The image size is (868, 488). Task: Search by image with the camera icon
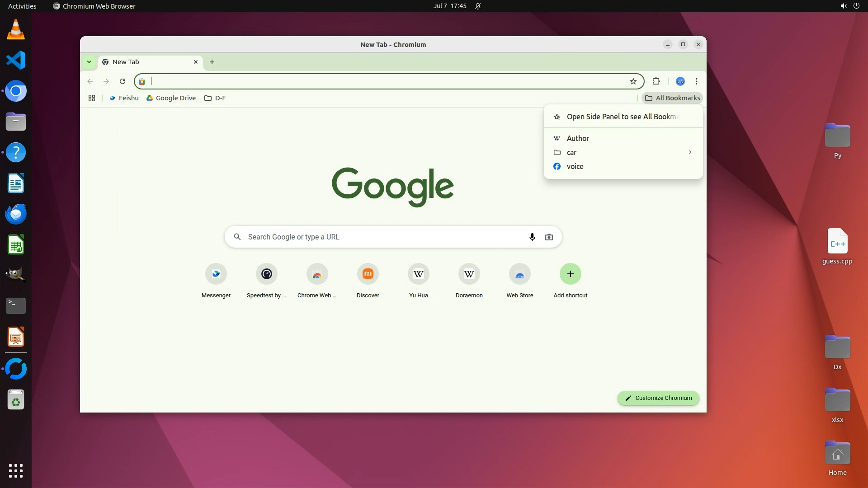pos(549,237)
